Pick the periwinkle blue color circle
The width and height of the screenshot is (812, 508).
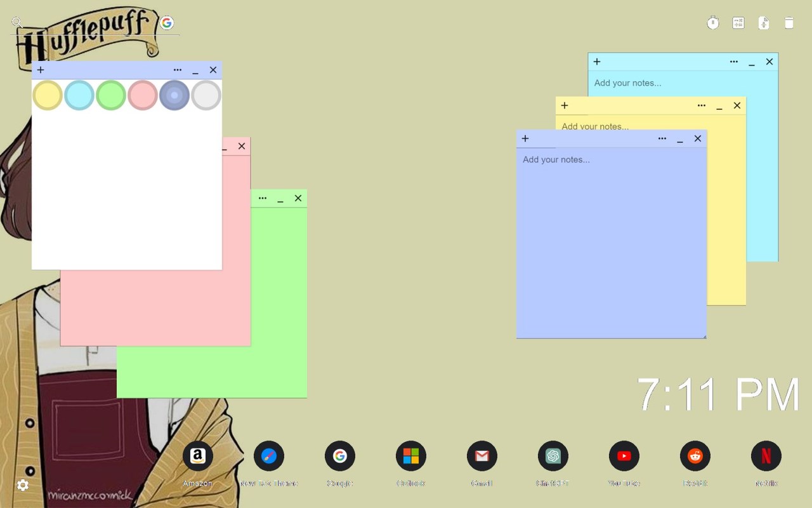174,95
